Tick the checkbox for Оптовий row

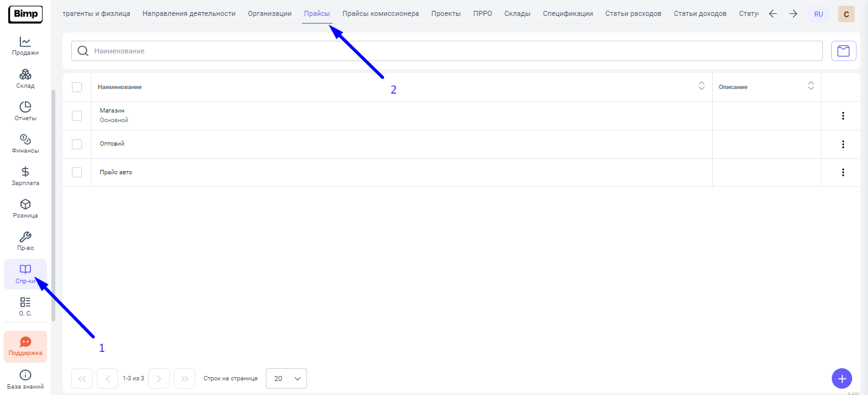tap(77, 144)
